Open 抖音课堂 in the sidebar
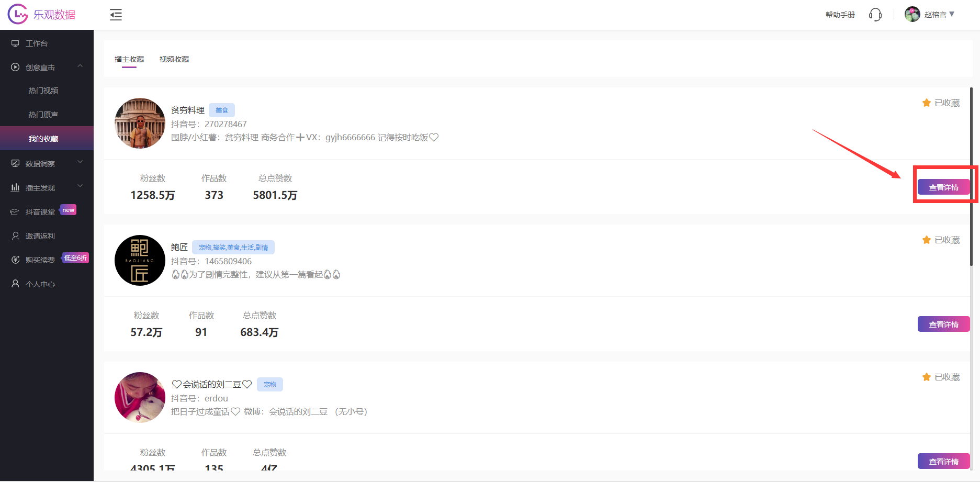Viewport: 980px width, 482px height. click(40, 212)
